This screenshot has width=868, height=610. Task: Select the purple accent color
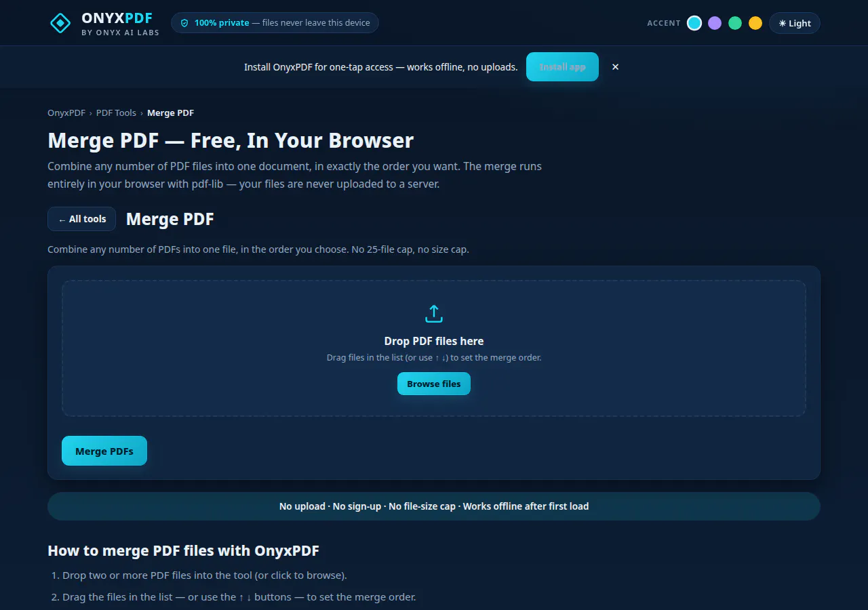tap(715, 23)
